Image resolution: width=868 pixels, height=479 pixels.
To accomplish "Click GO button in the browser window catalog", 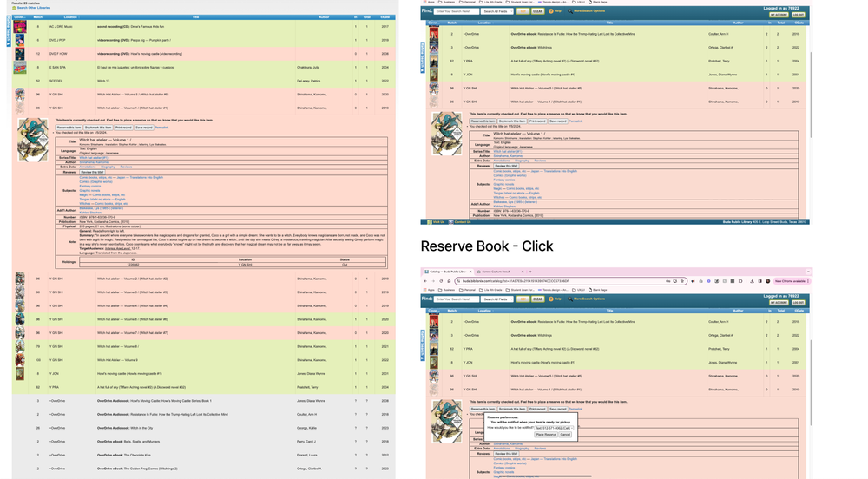I will point(523,299).
